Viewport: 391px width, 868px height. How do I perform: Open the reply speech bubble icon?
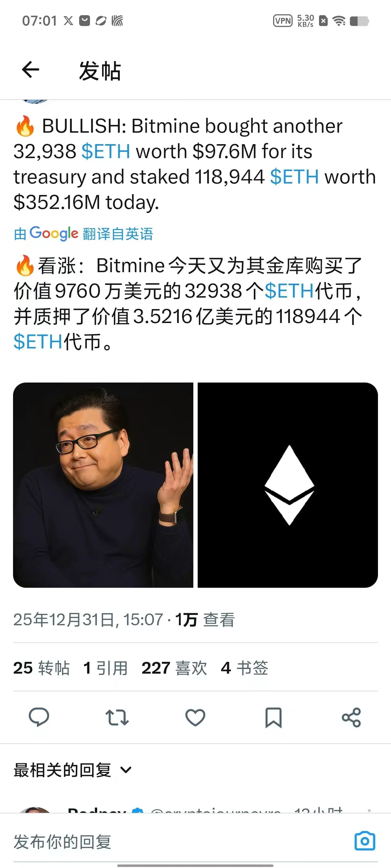39,717
